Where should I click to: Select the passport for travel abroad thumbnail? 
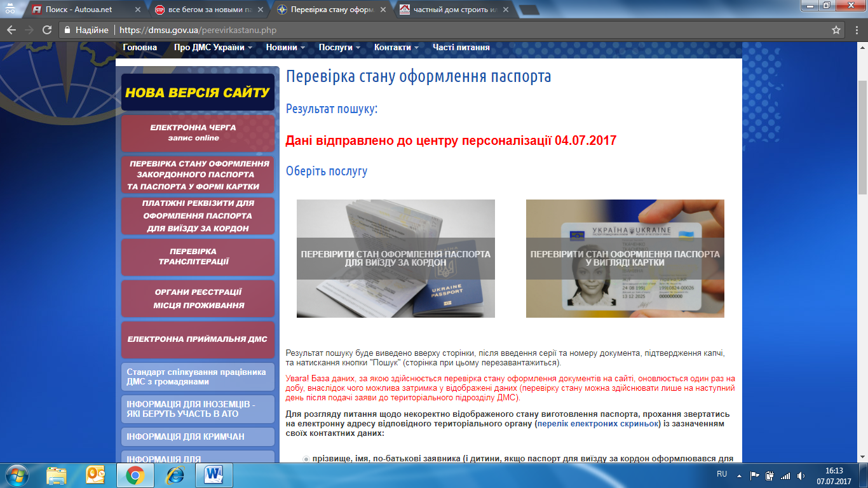pos(395,258)
